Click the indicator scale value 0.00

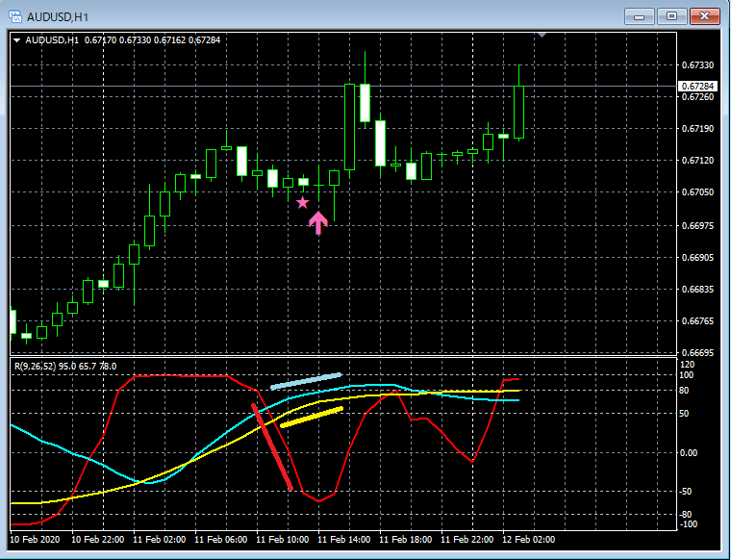pos(688,453)
